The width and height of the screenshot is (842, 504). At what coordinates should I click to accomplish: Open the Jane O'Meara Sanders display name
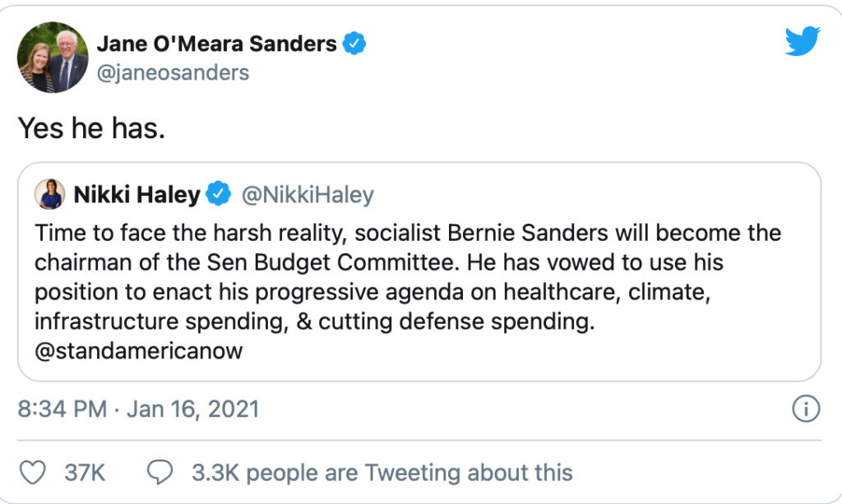pos(217,44)
